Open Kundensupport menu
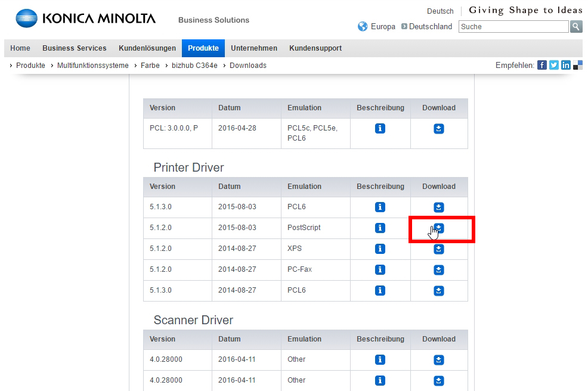The height and width of the screenshot is (391, 588). tap(315, 48)
